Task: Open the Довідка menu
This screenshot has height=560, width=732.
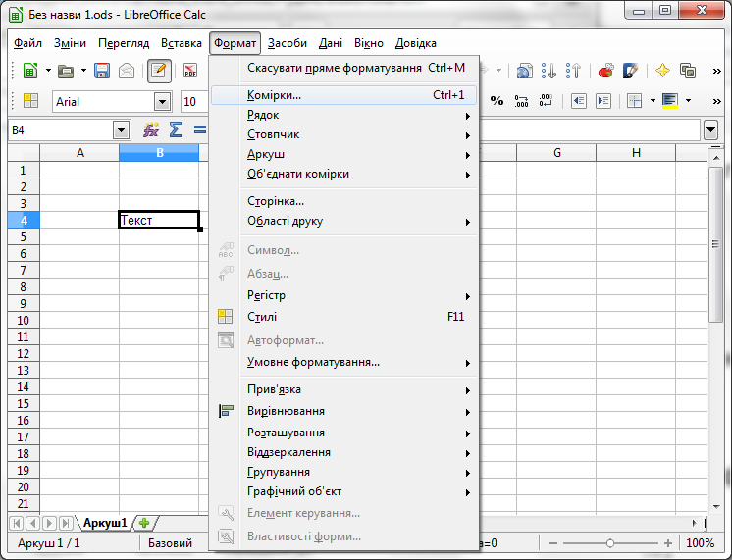Action: [x=415, y=43]
